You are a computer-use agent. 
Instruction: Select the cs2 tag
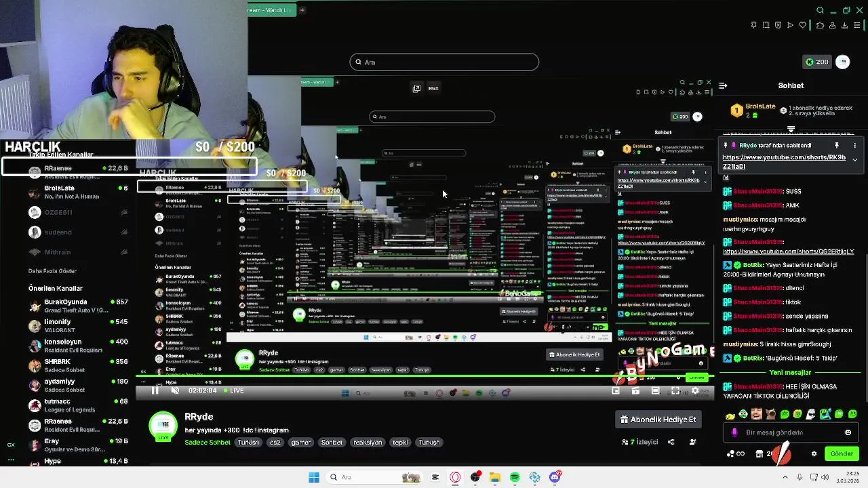275,443
